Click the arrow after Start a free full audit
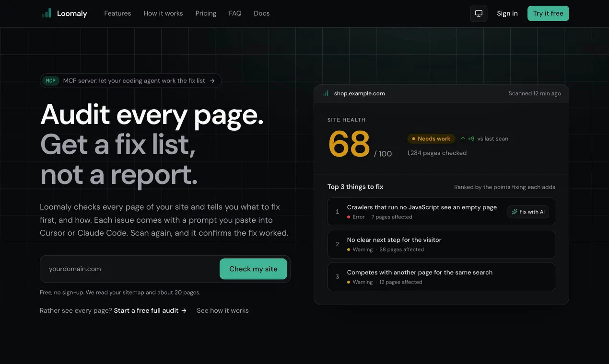609x364 pixels. [184, 310]
